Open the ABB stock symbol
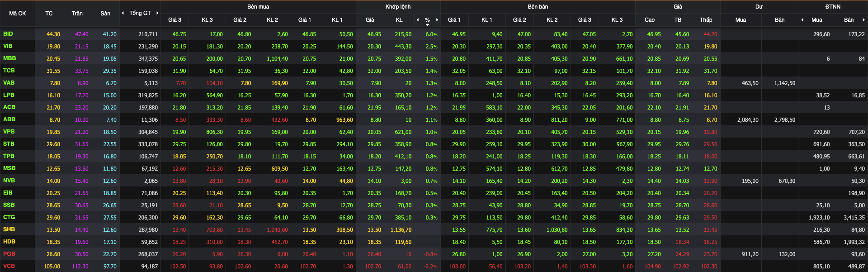The width and height of the screenshot is (868, 272). 9,119
